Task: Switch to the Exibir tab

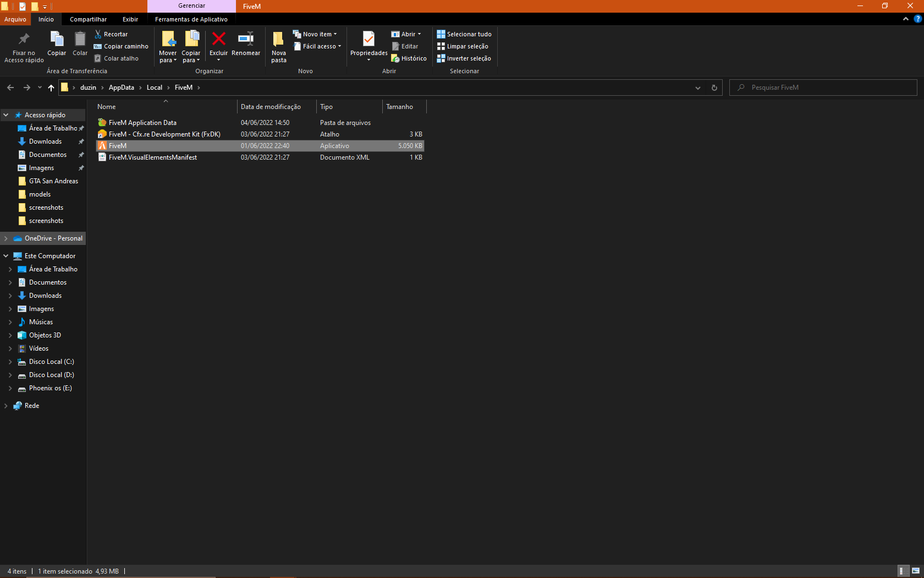Action: (x=130, y=19)
